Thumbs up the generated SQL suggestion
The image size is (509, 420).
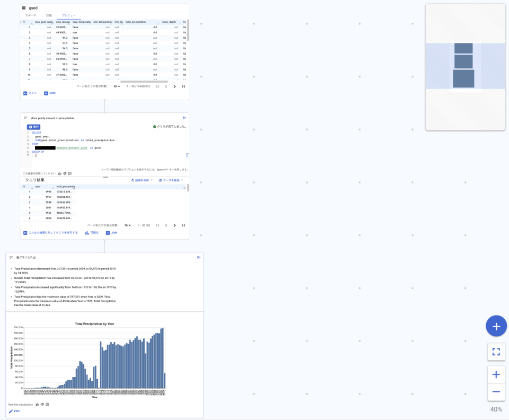click(x=59, y=173)
